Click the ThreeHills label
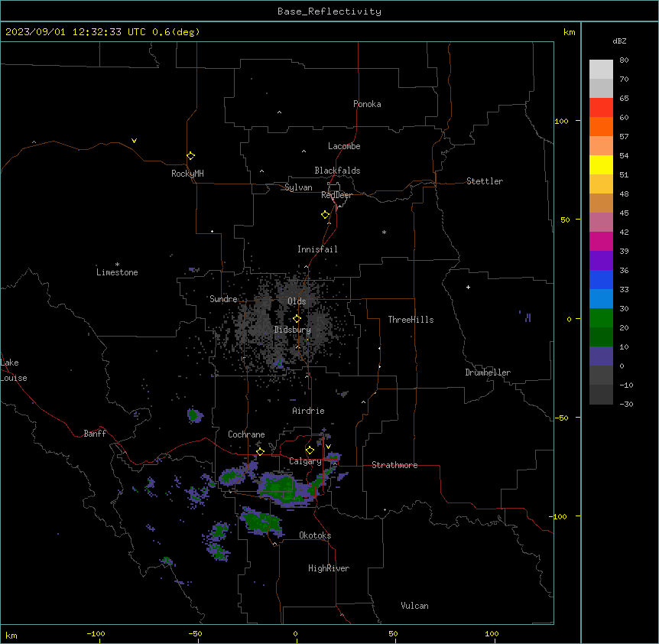 411,320
